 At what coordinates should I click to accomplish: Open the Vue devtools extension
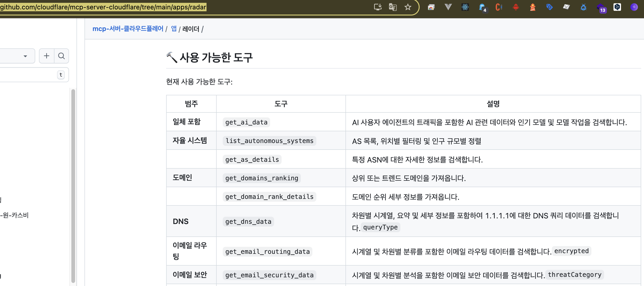(x=448, y=7)
